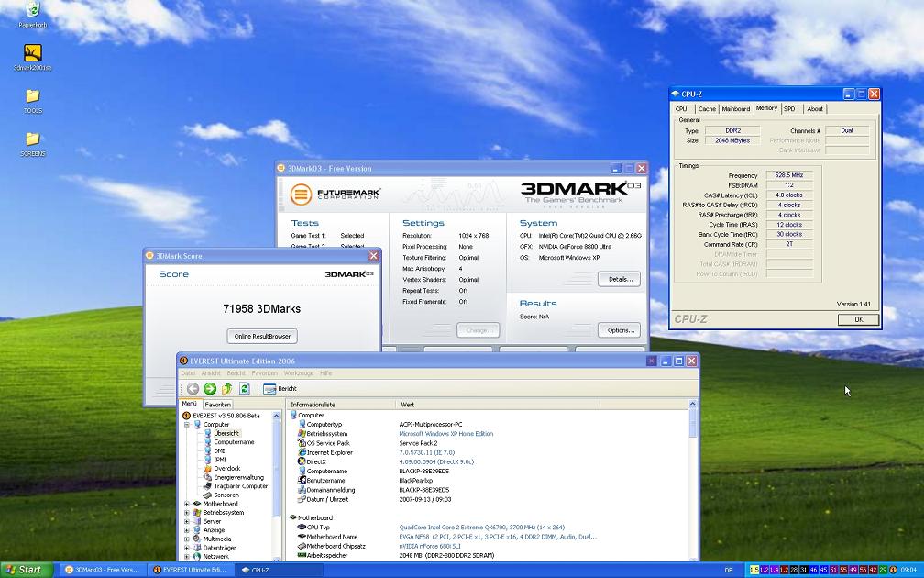This screenshot has height=578, width=924.
Task: Click EVEREST's refresh toolbar icon
Action: [245, 389]
